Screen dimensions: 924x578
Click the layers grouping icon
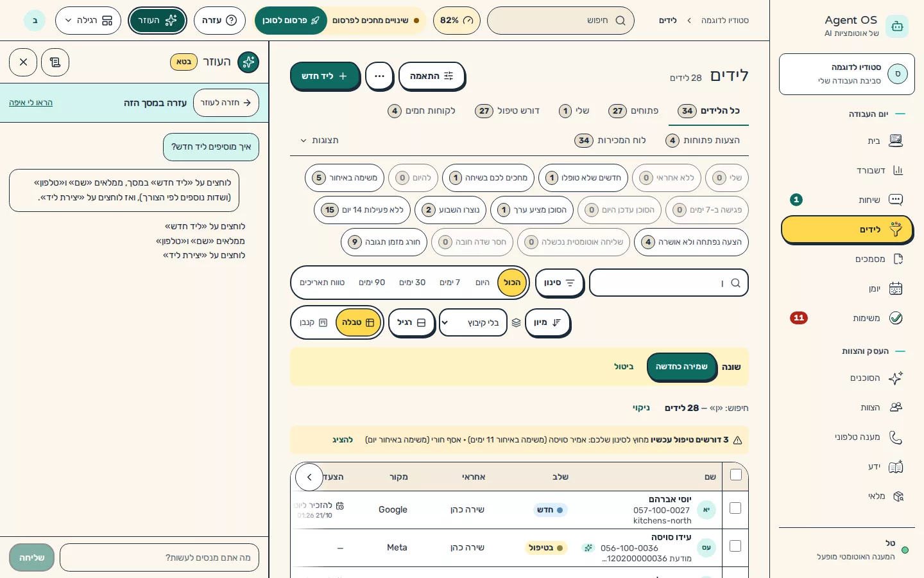tap(516, 322)
